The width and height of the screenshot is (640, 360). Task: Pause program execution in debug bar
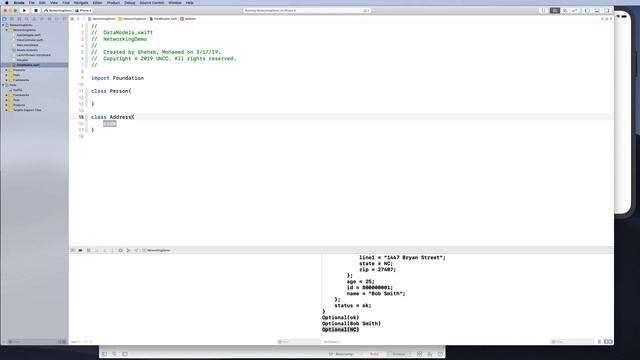click(88, 250)
